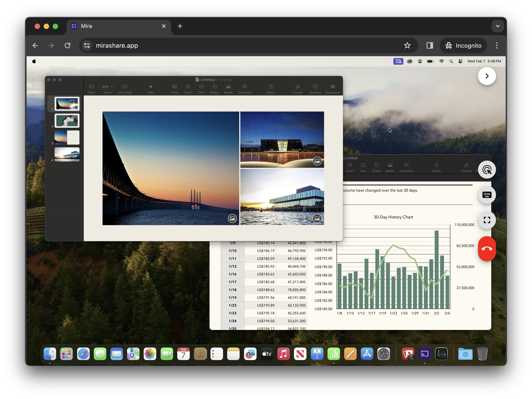
Task: Click the Incognito indicator
Action: tap(463, 45)
